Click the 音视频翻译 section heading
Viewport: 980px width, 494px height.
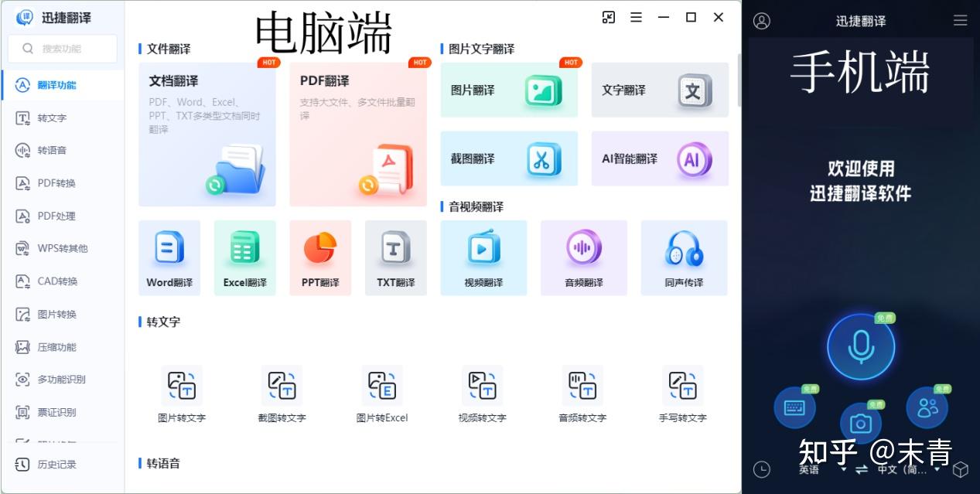click(x=476, y=206)
